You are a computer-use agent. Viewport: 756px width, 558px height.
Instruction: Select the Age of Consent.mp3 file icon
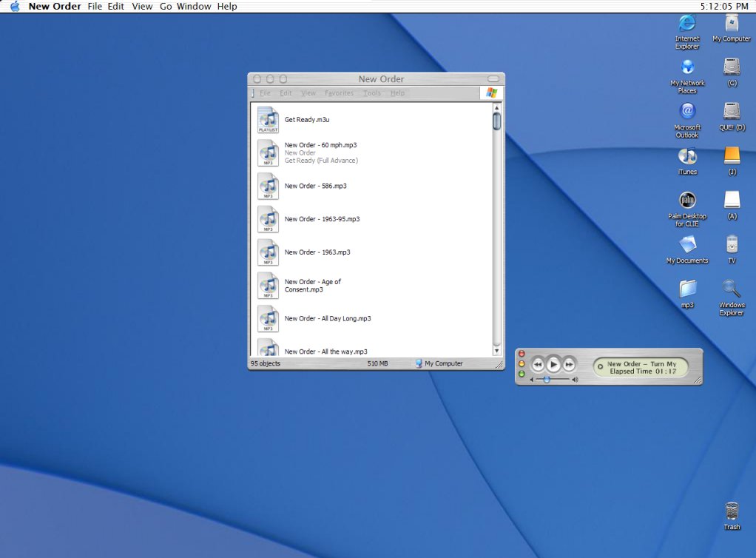[x=268, y=286]
